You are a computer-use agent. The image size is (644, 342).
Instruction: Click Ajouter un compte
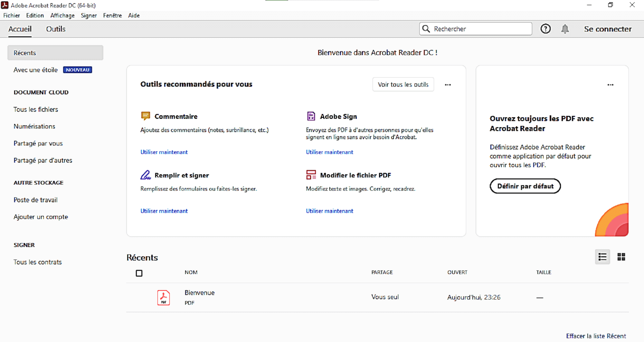(x=41, y=217)
